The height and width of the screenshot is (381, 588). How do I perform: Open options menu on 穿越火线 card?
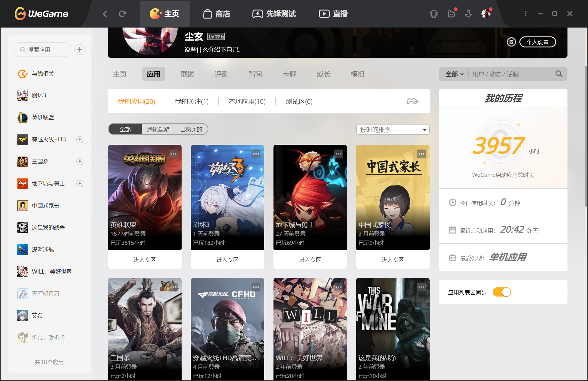pos(256,287)
